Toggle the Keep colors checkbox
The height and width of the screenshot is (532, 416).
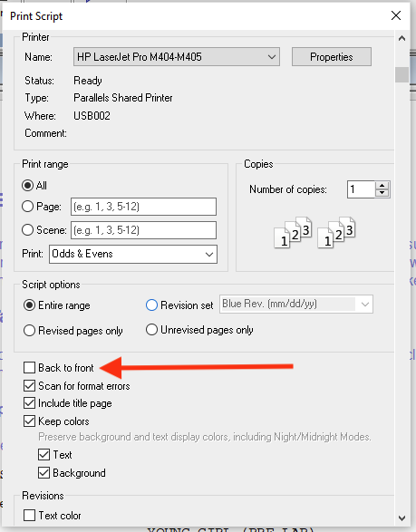(x=30, y=421)
